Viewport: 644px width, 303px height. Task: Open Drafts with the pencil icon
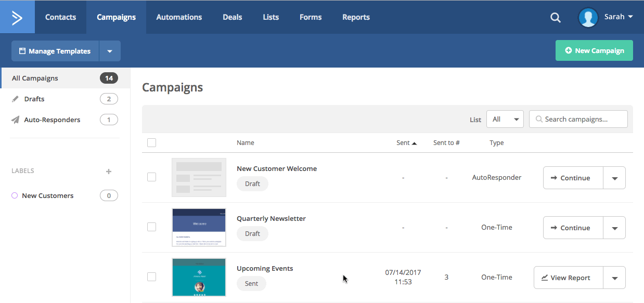pos(16,99)
